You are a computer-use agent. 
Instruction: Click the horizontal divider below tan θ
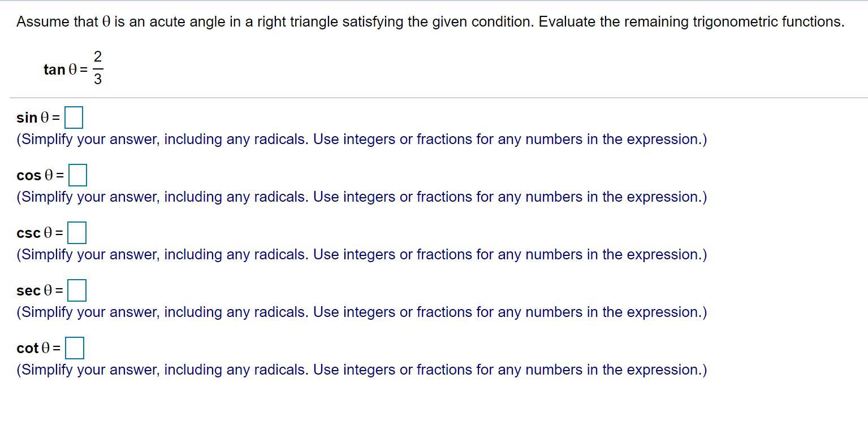439,98
